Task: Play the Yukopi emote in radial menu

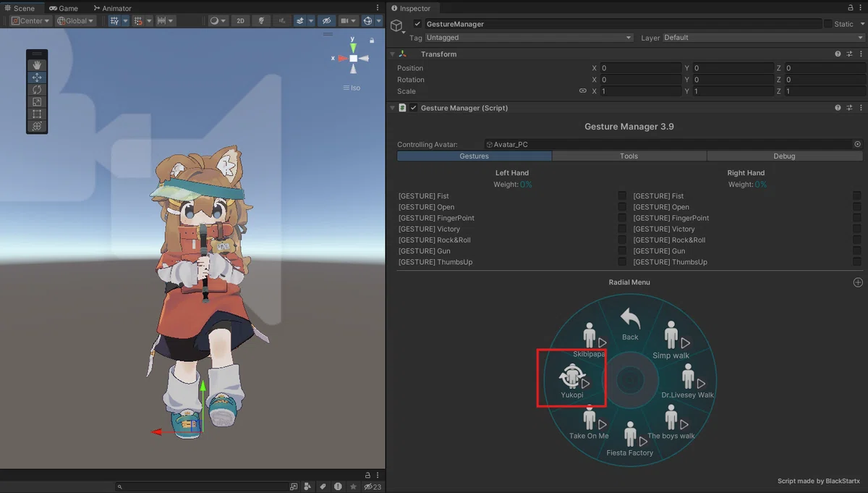Action: pos(572,382)
